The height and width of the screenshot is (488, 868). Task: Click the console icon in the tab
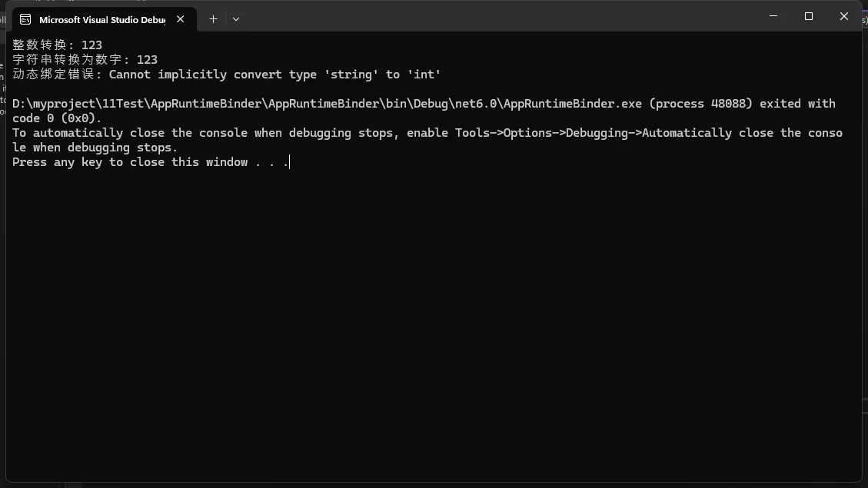pyautogui.click(x=25, y=19)
